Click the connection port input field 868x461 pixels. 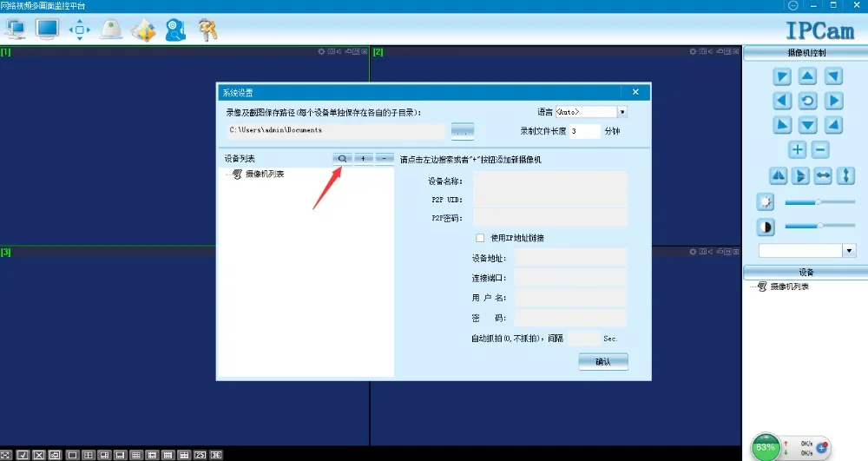[571, 278]
